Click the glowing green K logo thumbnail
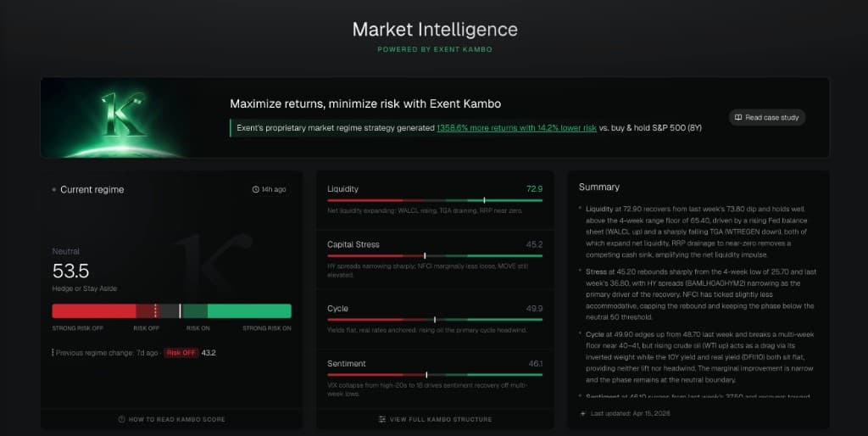868x436 pixels. click(125, 117)
